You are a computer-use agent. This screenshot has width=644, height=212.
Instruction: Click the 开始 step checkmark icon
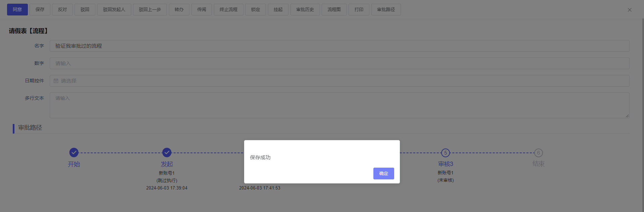74,153
